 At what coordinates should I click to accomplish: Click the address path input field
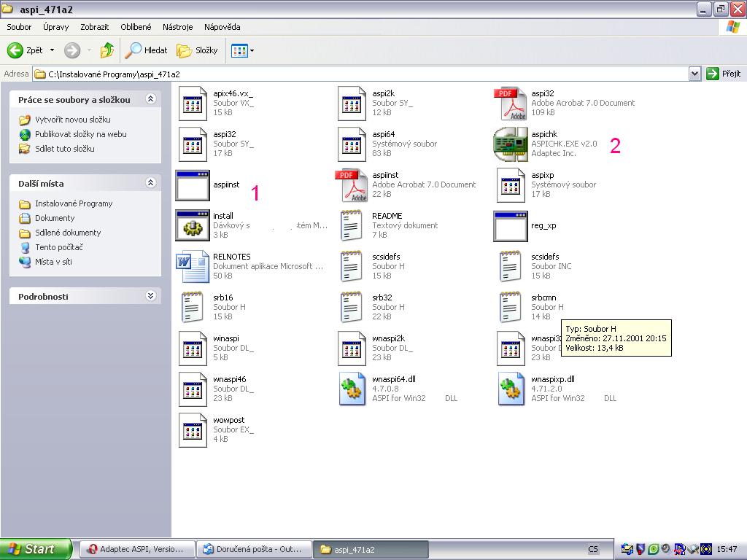click(x=360, y=74)
